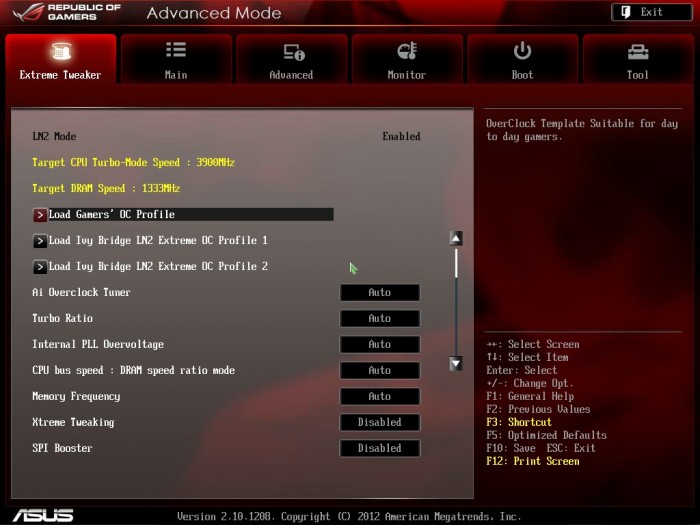
Task: Switch to the Main tab
Action: (x=176, y=59)
